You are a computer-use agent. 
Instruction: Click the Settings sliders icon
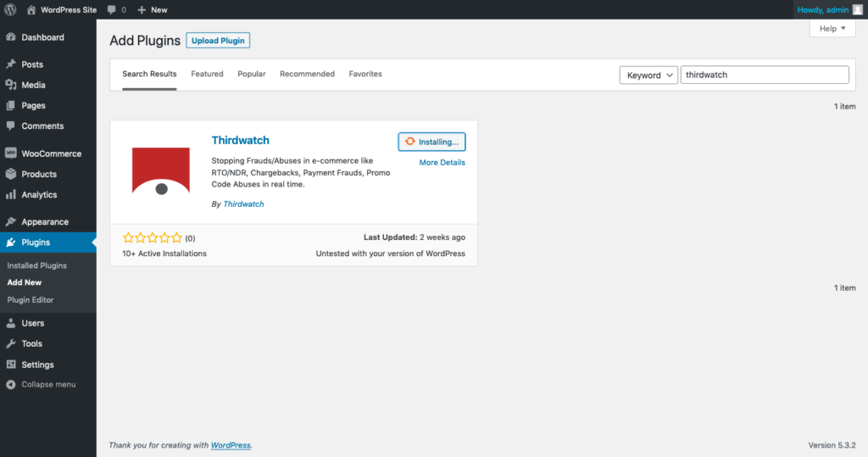(x=10, y=365)
